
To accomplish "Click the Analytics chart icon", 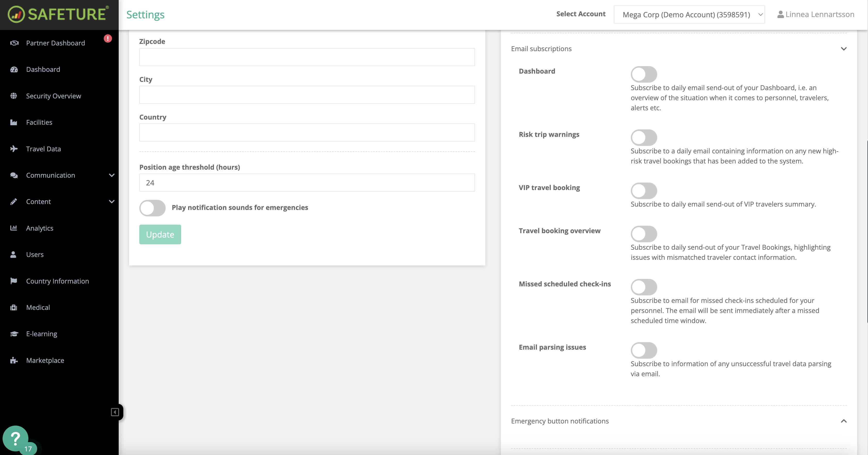I will [14, 228].
